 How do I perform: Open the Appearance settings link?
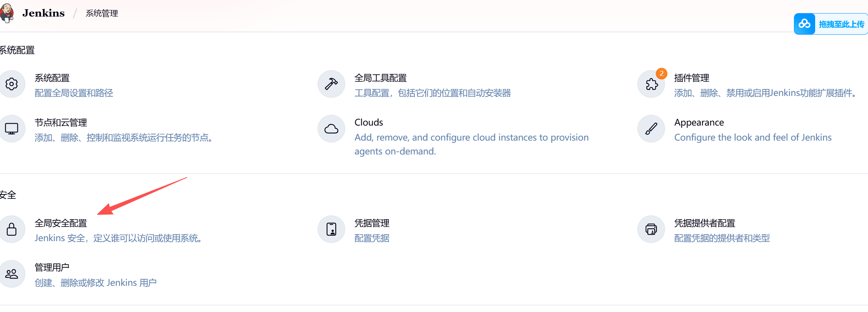point(699,122)
